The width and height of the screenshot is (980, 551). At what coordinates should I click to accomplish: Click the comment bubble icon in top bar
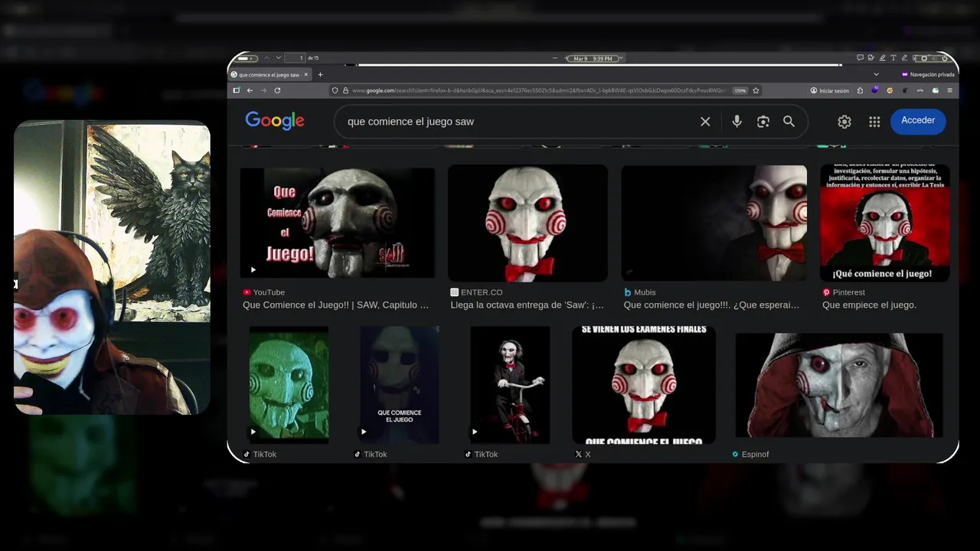(860, 57)
